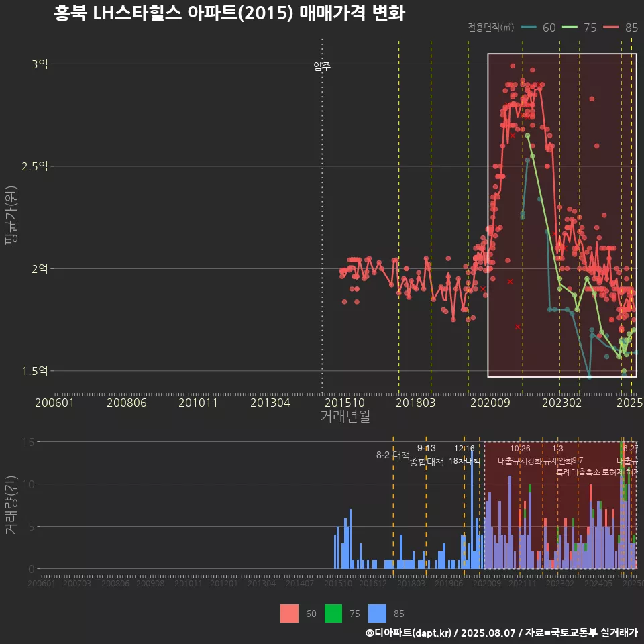Screen dimensions: 644x644
Task: Click the green 75㎡ line swatch in top legend
Action: click(570, 27)
